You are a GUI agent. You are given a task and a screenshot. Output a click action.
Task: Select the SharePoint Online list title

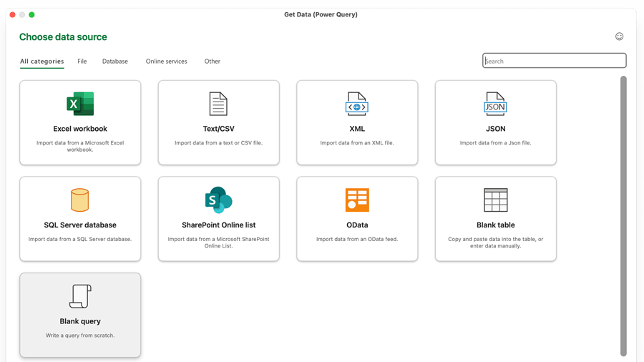218,225
